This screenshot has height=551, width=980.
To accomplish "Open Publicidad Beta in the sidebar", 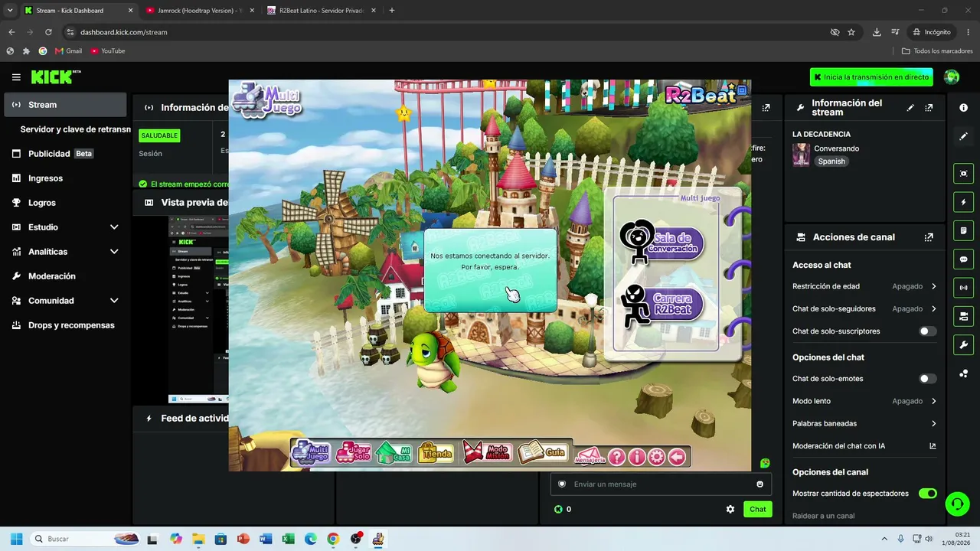I will coord(65,154).
